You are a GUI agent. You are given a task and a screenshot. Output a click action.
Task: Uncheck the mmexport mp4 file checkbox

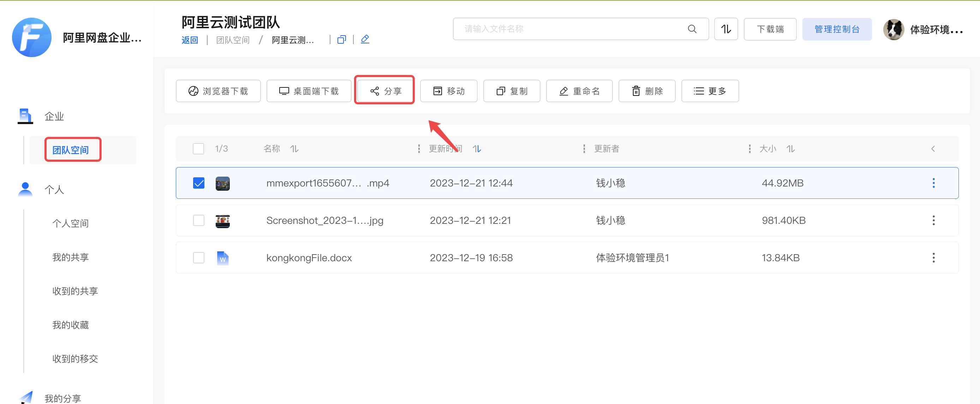[199, 183]
